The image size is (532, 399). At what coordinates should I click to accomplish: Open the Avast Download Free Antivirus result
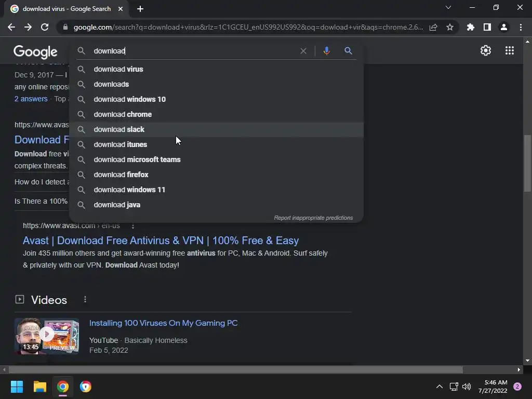coord(161,241)
